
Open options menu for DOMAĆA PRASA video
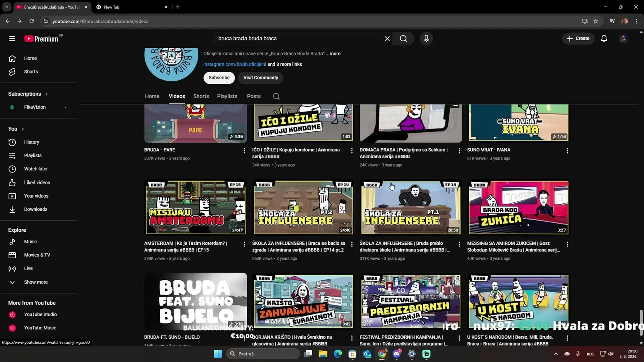pyautogui.click(x=459, y=151)
